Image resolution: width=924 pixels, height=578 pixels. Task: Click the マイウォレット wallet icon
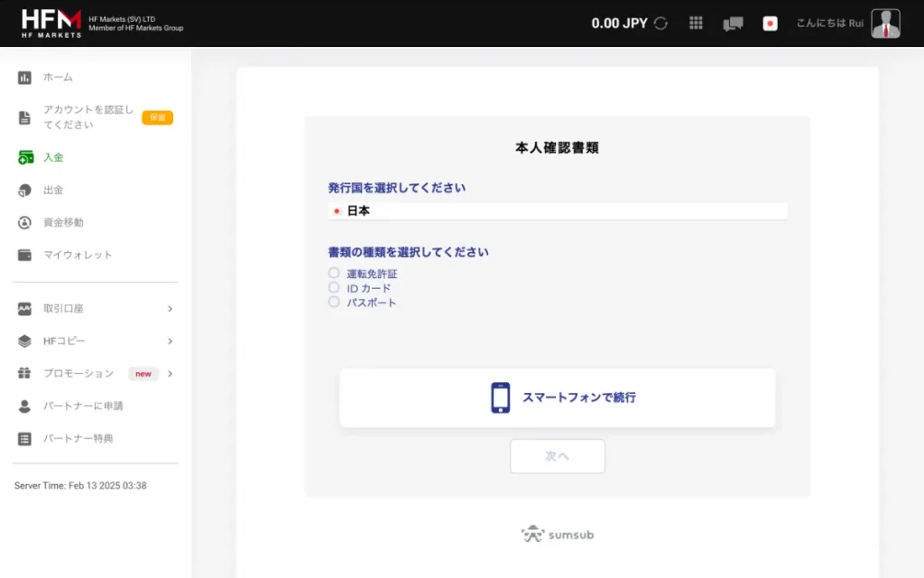click(x=24, y=255)
